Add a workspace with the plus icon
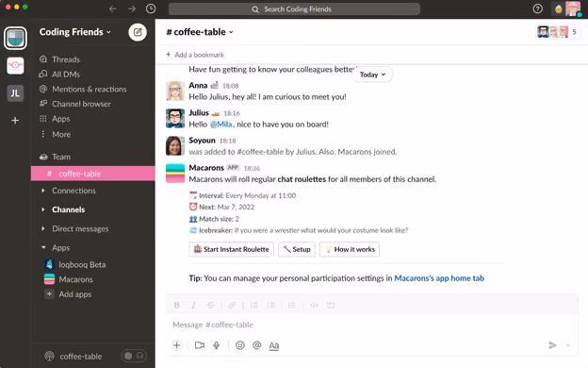Image resolution: width=588 pixels, height=368 pixels. (15, 121)
